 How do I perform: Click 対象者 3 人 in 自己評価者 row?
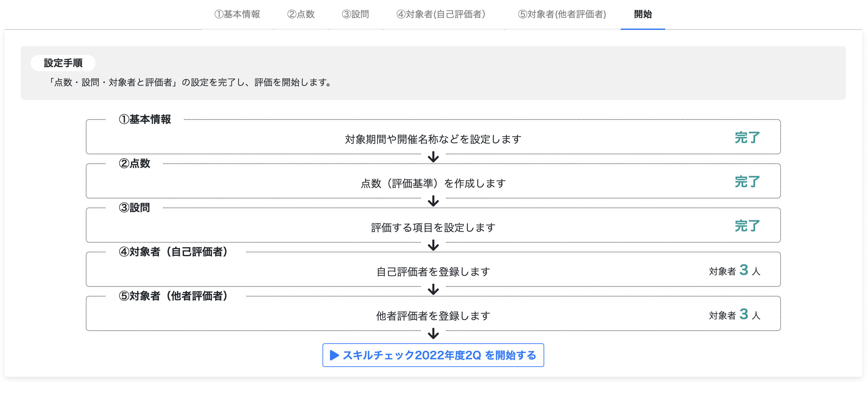click(x=735, y=270)
